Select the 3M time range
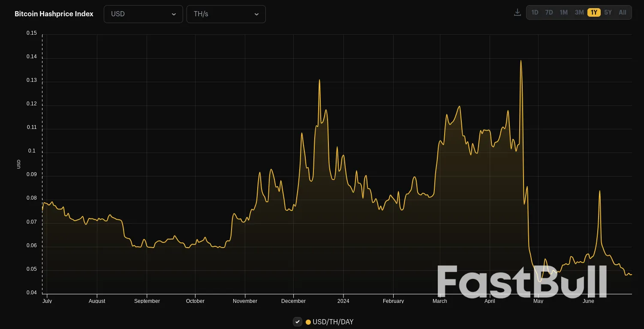The width and height of the screenshot is (644, 329). (579, 12)
